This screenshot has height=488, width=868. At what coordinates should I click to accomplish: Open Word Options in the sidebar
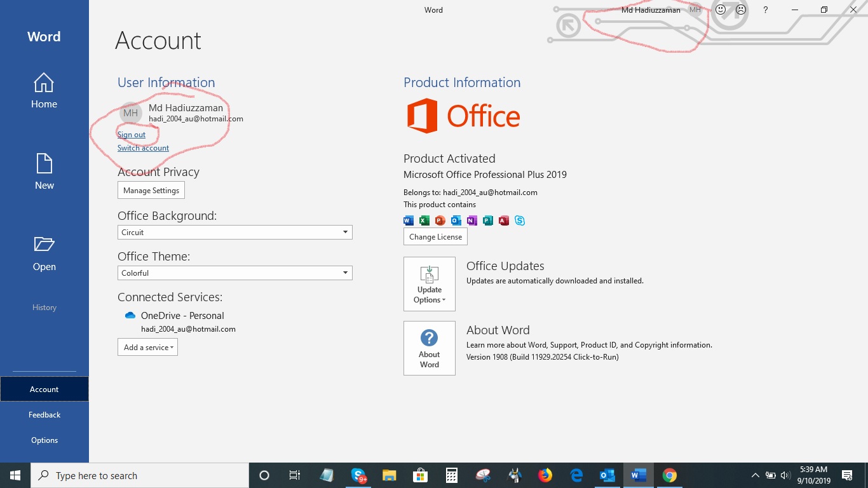(44, 440)
